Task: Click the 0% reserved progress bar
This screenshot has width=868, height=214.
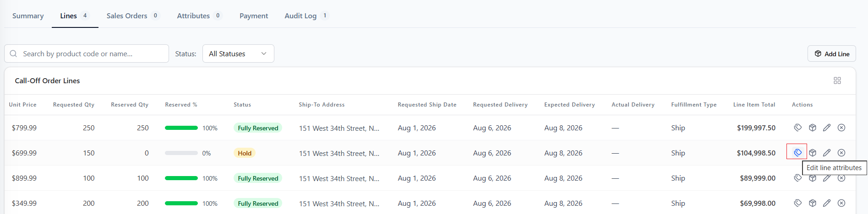Action: (181, 153)
